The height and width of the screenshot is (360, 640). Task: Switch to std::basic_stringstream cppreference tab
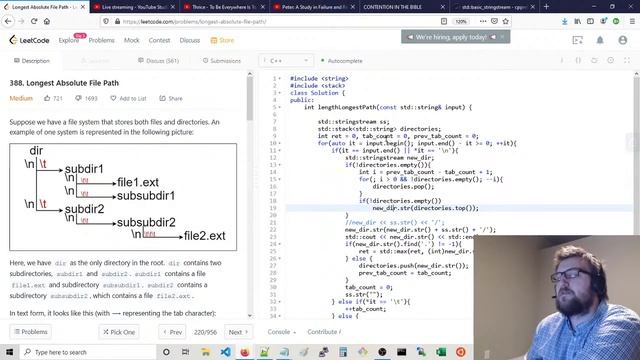(493, 7)
